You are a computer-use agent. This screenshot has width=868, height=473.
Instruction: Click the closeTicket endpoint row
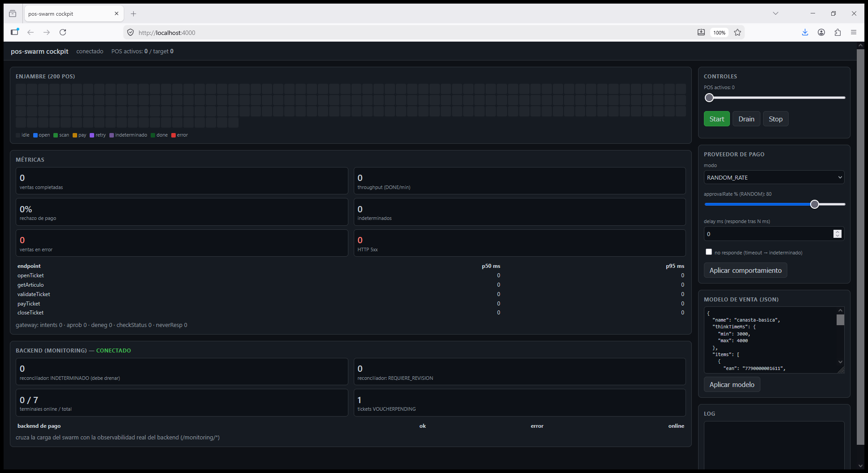coord(351,313)
